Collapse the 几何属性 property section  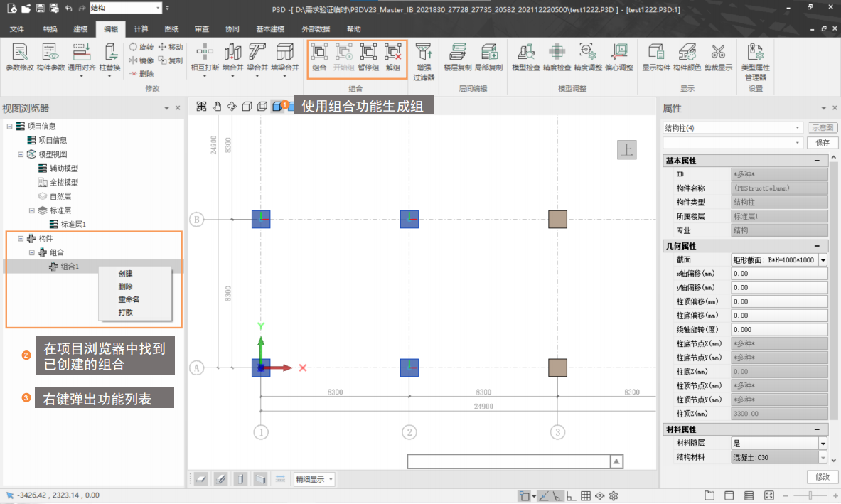818,246
